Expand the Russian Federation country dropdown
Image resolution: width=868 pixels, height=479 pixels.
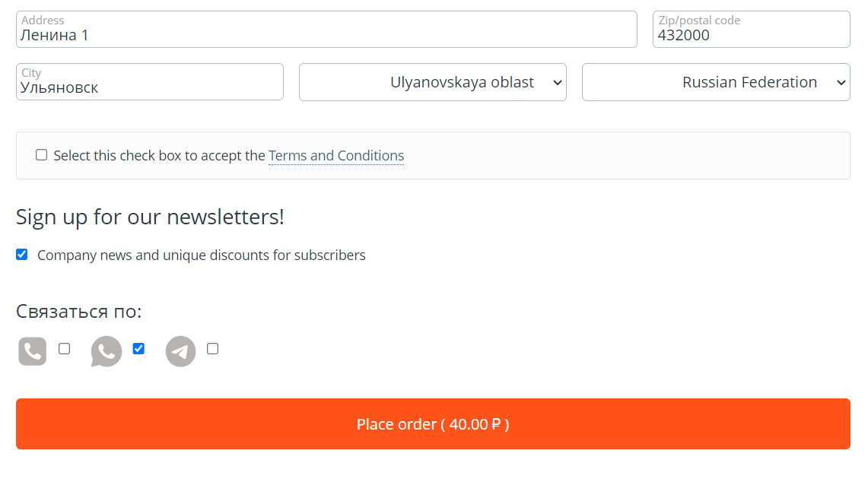coord(716,82)
